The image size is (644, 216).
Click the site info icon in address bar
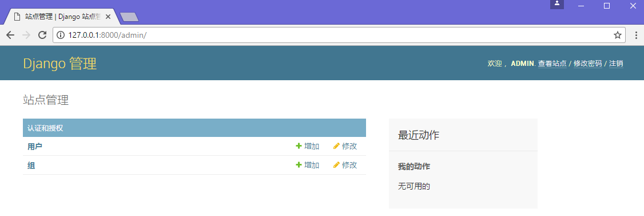click(x=61, y=35)
